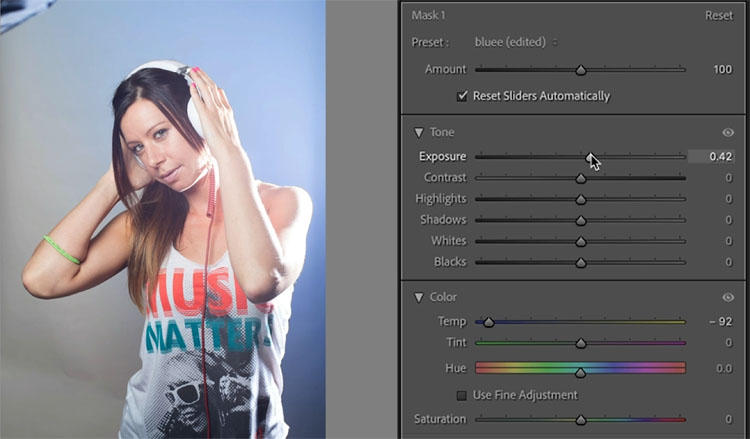
Task: Click the Whites slider handle
Action: [581, 241]
